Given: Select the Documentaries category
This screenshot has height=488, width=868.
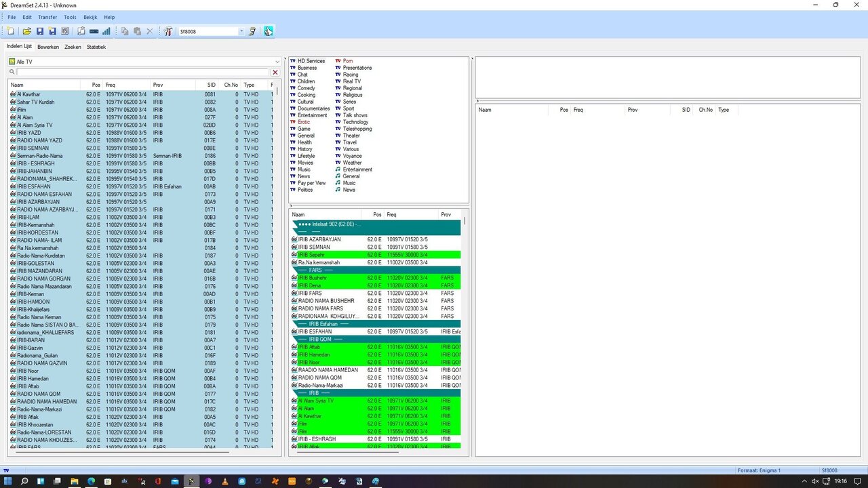Looking at the screenshot, I should (313, 108).
